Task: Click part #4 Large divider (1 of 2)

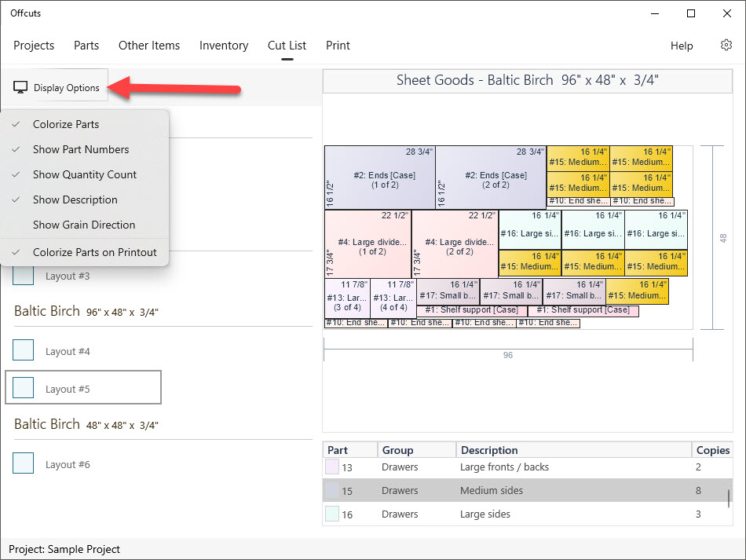Action: point(368,244)
